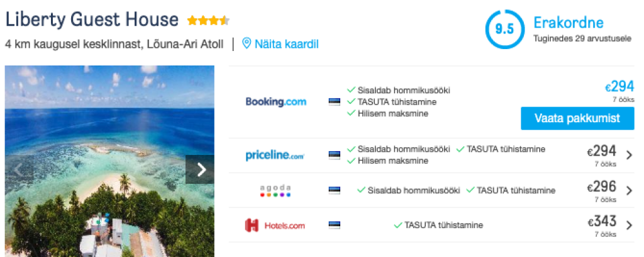This screenshot has height=257, width=644.
Task: Open the Liberty Guest House title
Action: click(x=92, y=20)
